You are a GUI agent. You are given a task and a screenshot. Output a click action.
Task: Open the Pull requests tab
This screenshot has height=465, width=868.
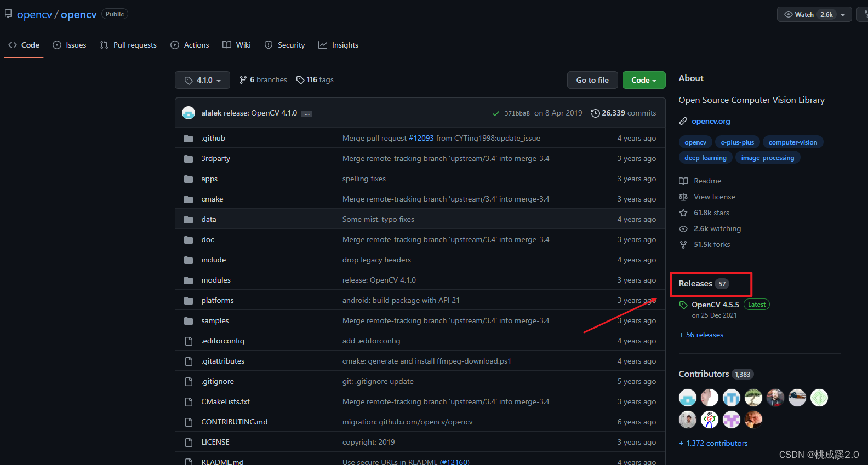128,45
